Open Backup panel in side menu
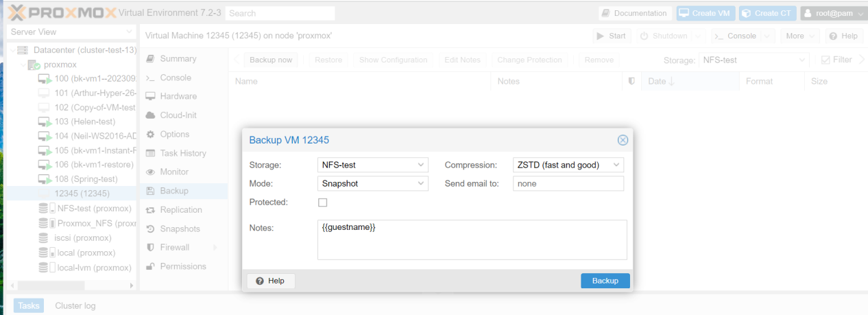 click(183, 191)
